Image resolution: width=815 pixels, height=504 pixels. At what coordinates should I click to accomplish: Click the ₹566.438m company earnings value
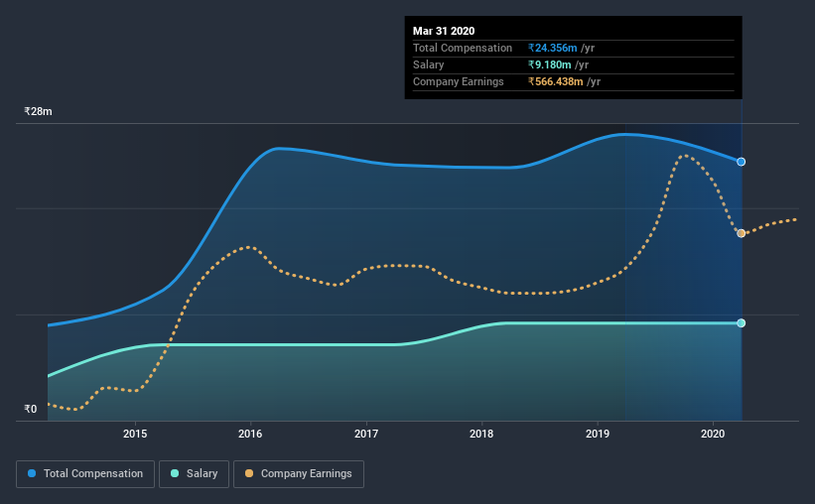coord(556,81)
